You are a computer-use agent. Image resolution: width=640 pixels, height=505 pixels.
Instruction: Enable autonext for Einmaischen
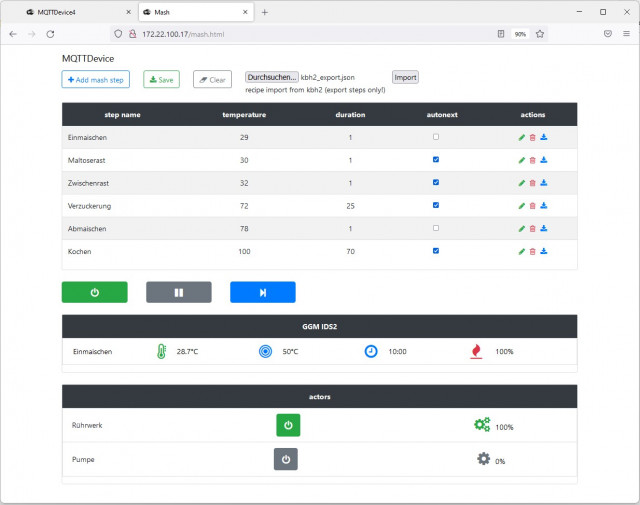tap(436, 137)
